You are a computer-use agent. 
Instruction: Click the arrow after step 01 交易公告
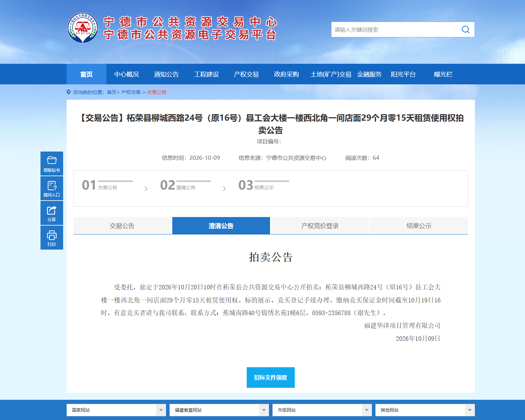[146, 189]
